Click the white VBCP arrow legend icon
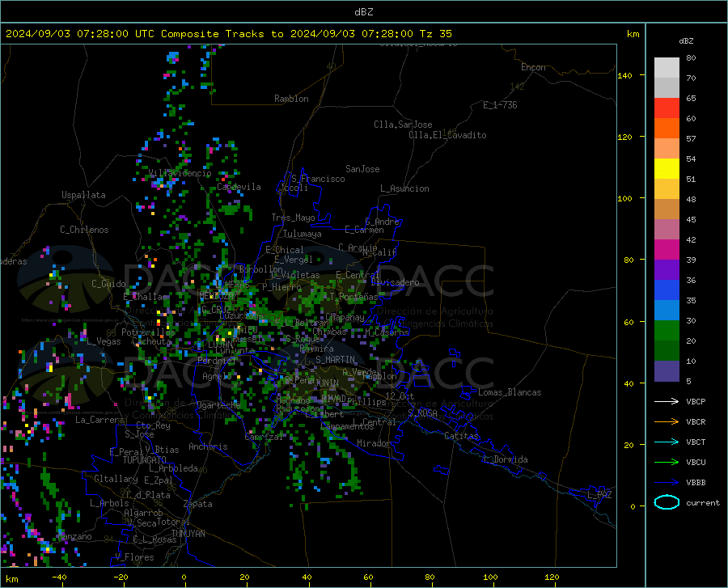The width and height of the screenshot is (728, 588). [x=667, y=401]
